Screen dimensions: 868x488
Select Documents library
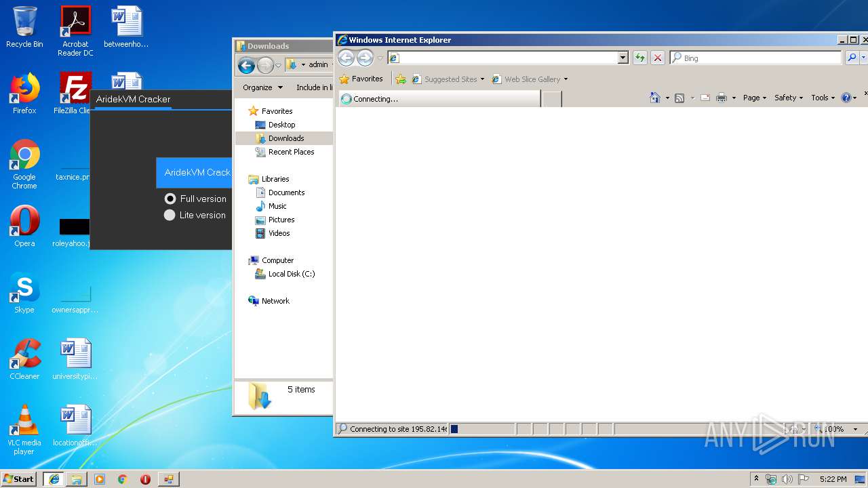pyautogui.click(x=286, y=192)
